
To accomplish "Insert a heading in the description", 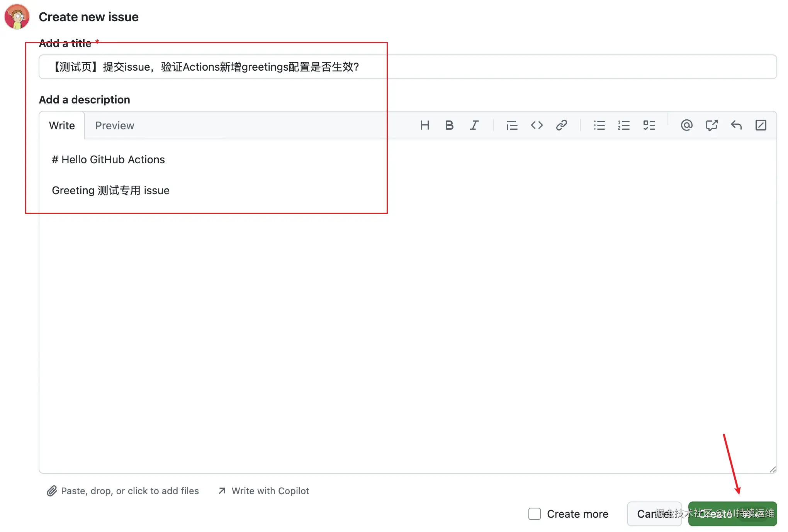I will tap(425, 125).
